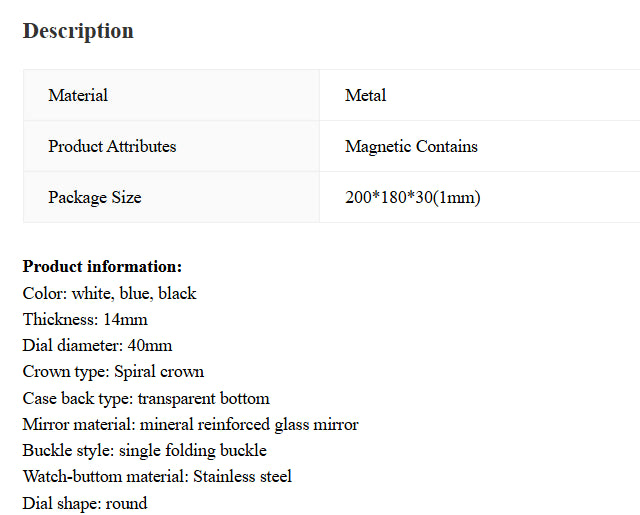Click the Description heading
Viewport: 640px width, 515px height.
(x=78, y=31)
